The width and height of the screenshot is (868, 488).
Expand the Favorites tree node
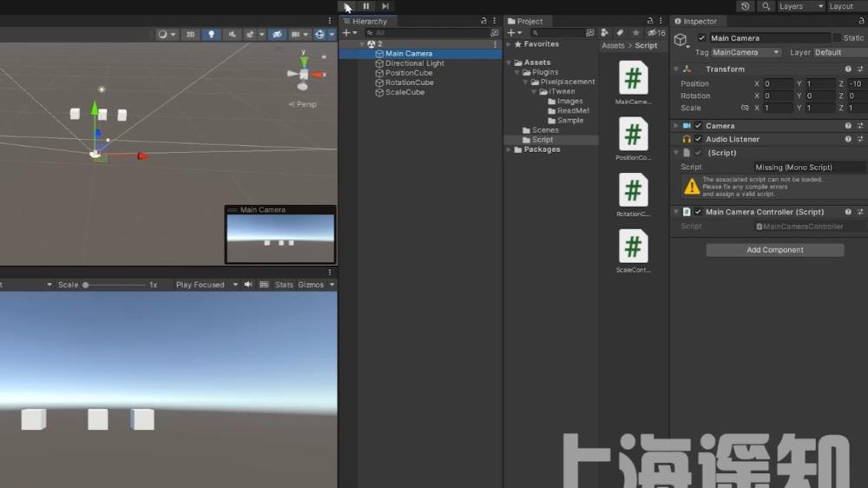(x=510, y=44)
